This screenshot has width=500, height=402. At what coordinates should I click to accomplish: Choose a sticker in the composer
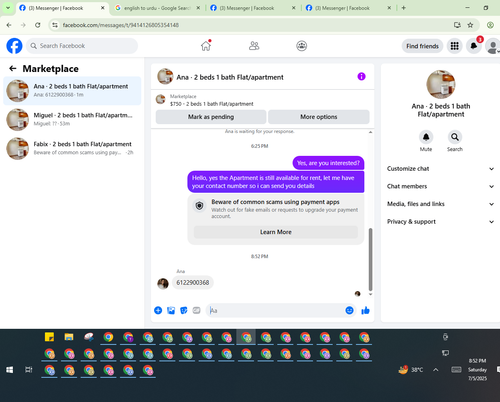184,310
